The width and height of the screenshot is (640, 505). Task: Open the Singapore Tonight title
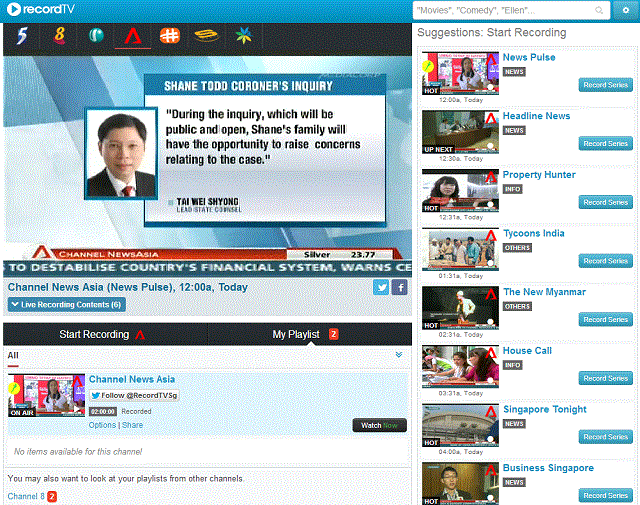[545, 409]
